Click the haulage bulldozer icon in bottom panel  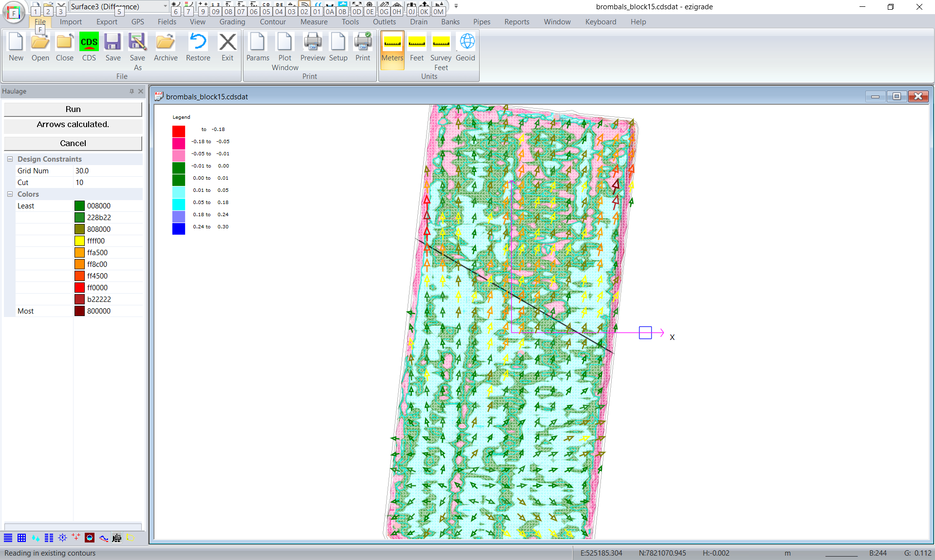[x=117, y=538]
